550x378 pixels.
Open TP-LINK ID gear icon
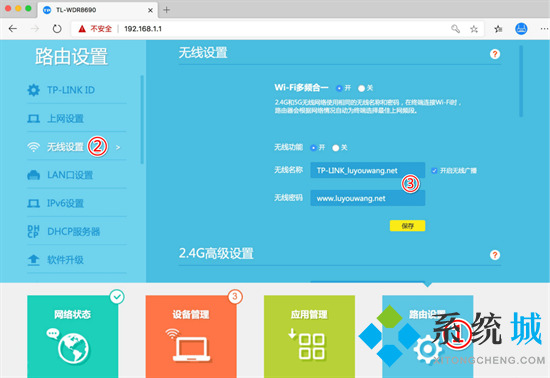pos(34,90)
